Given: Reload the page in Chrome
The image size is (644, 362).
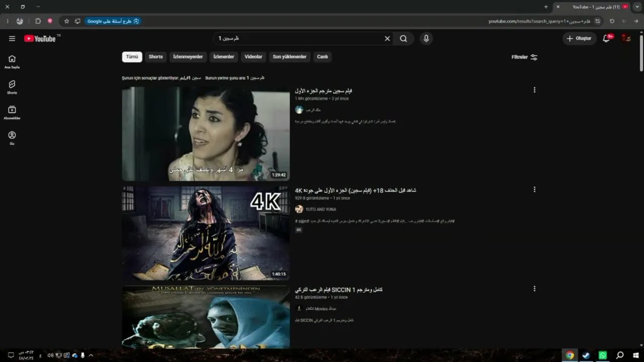Looking at the screenshot, I should (612, 21).
